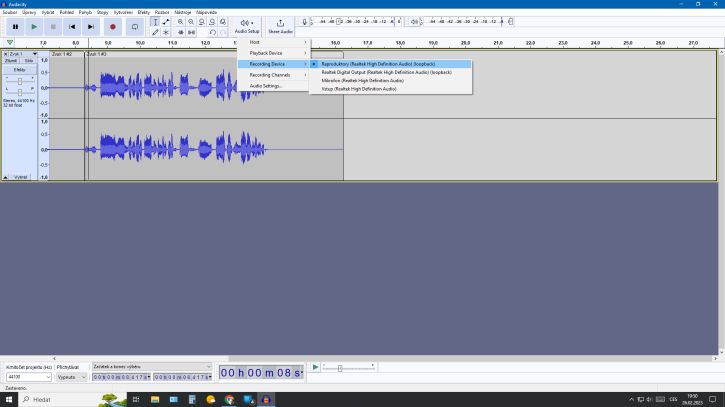Screen dimensions: 725x407
Task: Select the Multi-tool asterisk icon
Action: pos(166,32)
